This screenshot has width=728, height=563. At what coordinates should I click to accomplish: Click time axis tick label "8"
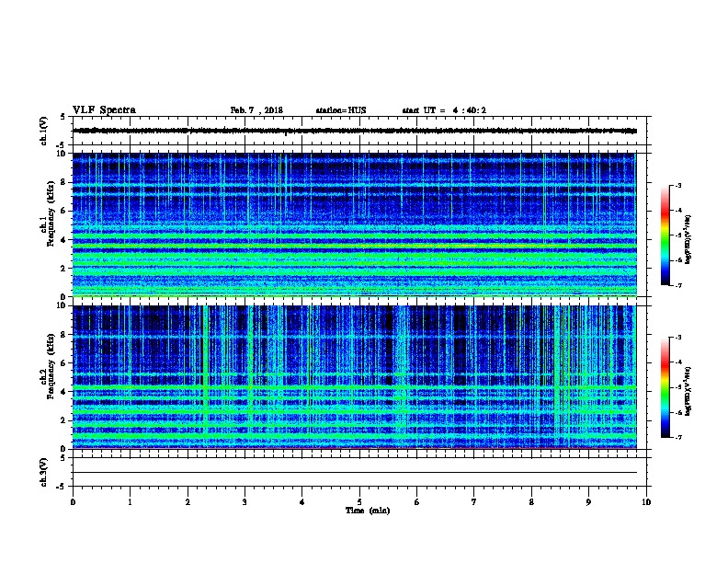(531, 502)
